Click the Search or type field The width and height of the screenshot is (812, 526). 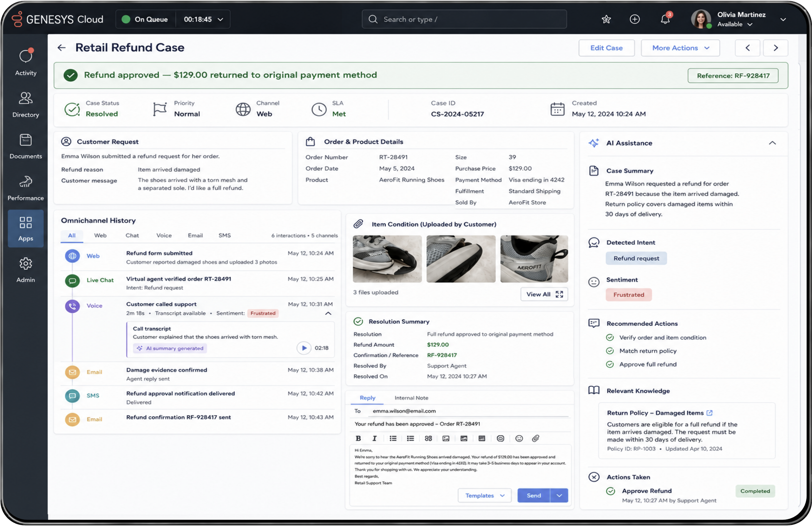(464, 19)
